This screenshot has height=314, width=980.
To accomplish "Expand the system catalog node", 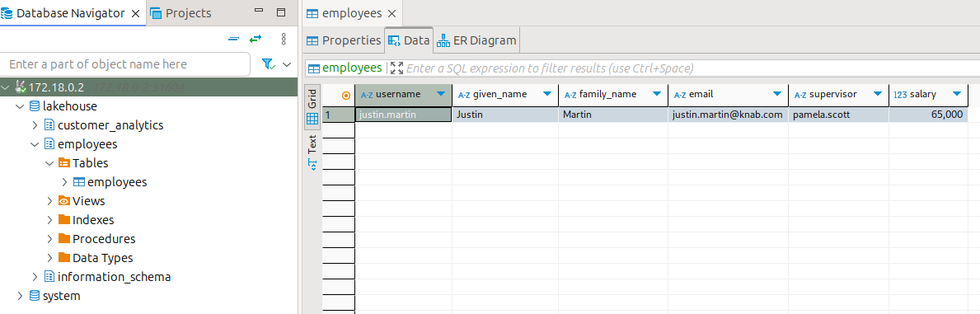I will tap(20, 296).
